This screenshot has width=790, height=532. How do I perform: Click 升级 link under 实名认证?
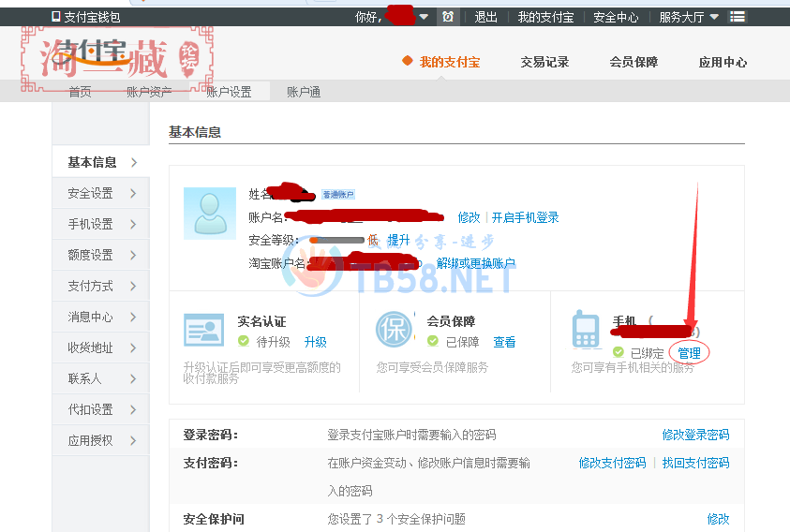(x=316, y=342)
